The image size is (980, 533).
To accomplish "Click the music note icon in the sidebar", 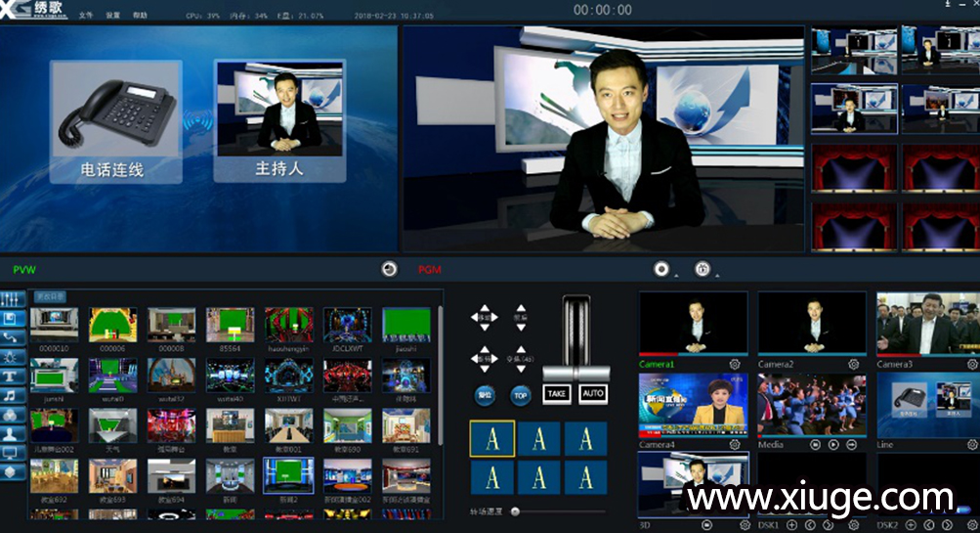I will (13, 395).
